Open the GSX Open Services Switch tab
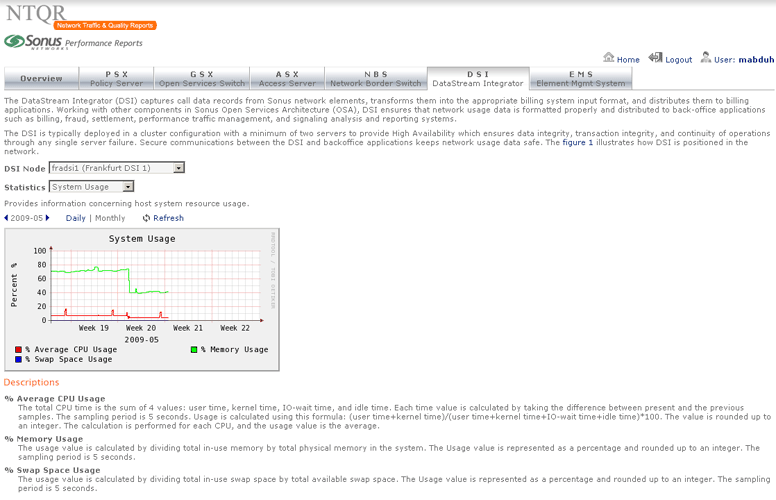Viewport: 776px width, 500px height. [x=202, y=78]
